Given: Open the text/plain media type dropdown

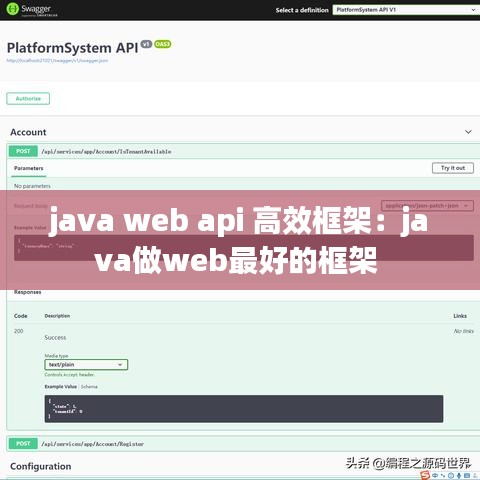Looking at the screenshot, I should (86, 365).
